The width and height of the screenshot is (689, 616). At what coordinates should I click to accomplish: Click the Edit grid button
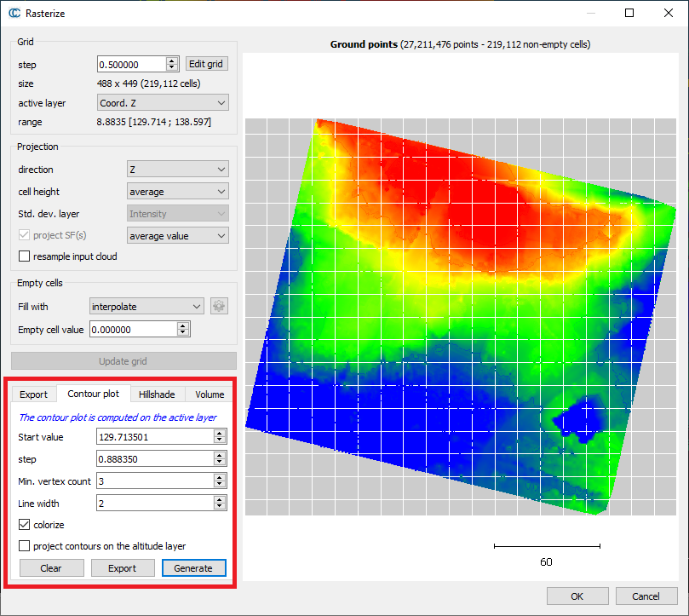pos(206,63)
